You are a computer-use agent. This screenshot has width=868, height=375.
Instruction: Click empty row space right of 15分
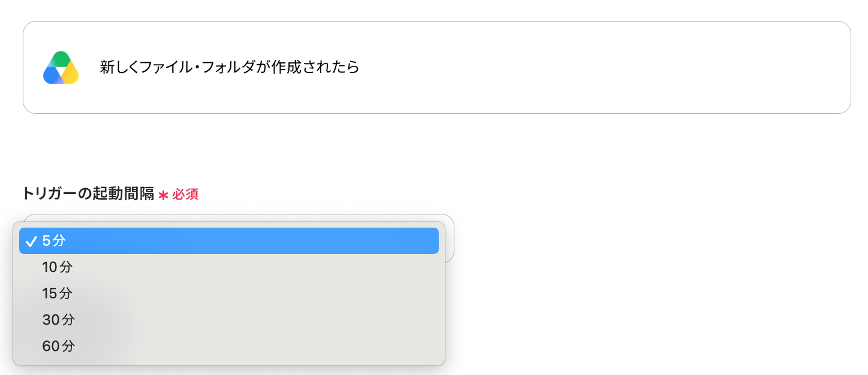pyautogui.click(x=258, y=294)
